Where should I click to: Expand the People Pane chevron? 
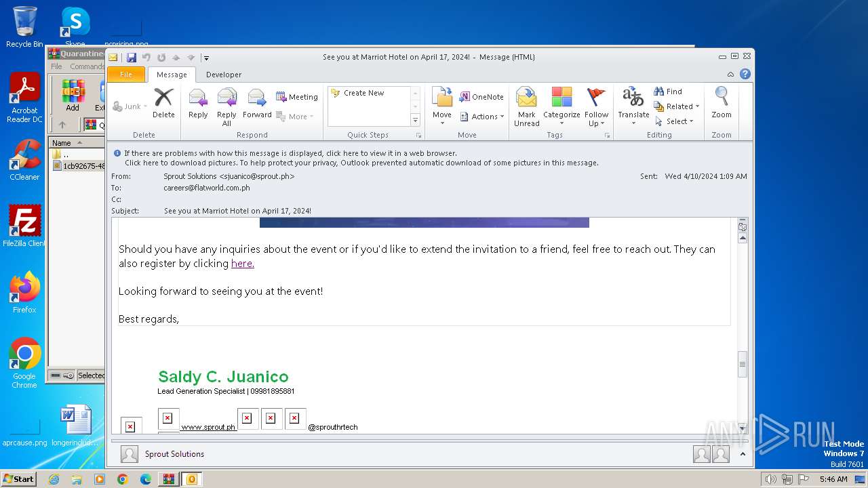pos(743,454)
